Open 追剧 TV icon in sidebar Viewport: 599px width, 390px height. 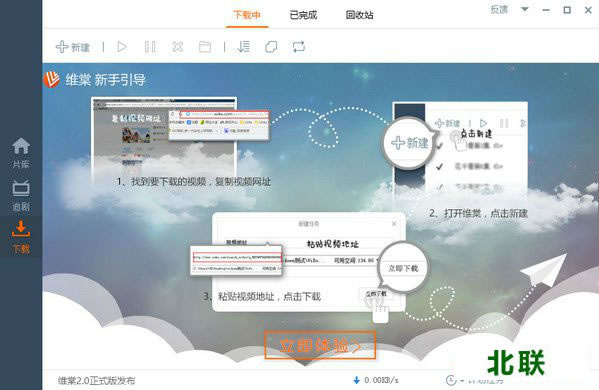pos(21,196)
